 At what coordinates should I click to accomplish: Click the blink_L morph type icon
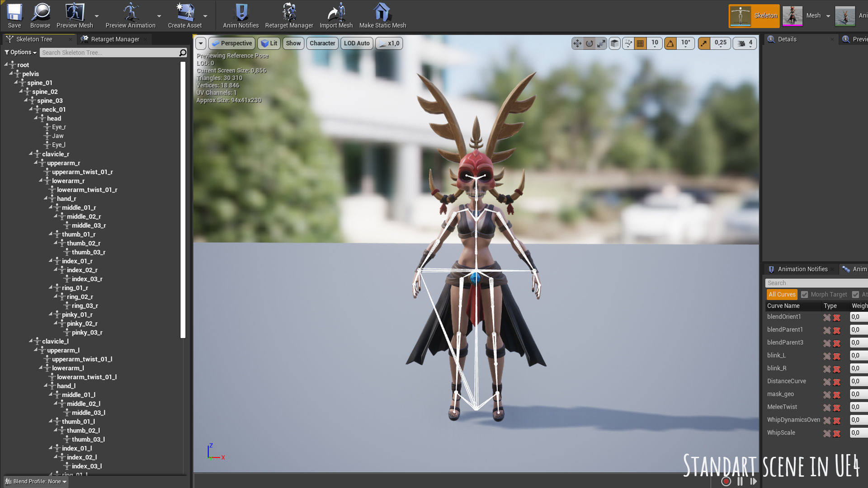pyautogui.click(x=827, y=356)
